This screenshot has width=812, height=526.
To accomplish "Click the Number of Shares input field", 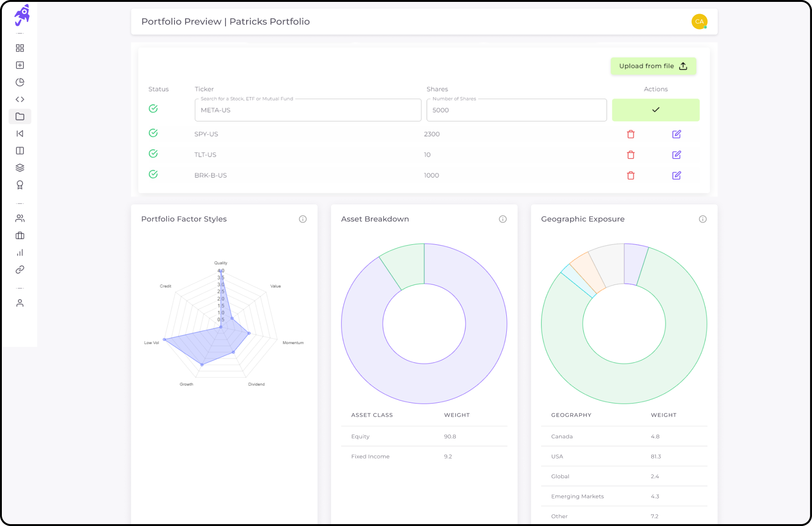I will pyautogui.click(x=516, y=110).
